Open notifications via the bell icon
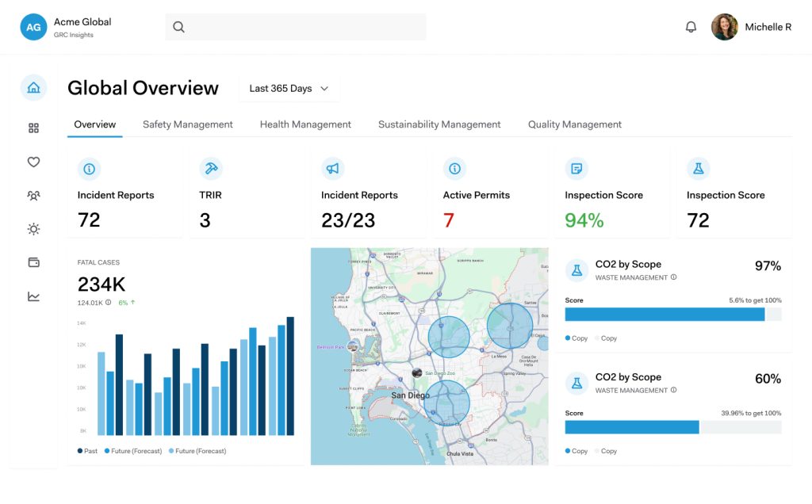 point(691,26)
